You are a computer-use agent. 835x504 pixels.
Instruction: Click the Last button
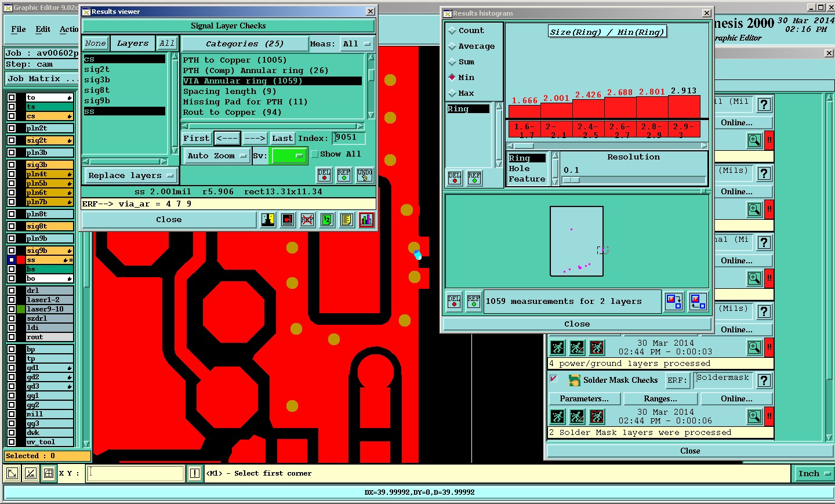click(282, 138)
